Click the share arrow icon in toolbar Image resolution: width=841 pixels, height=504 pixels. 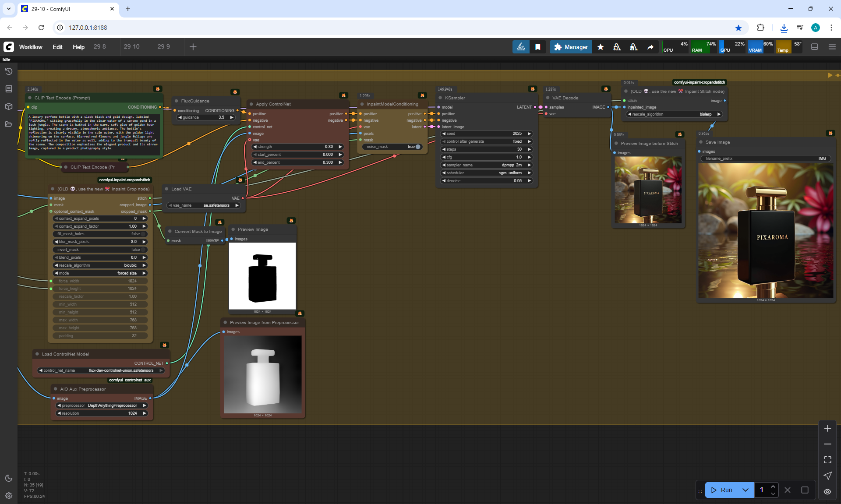[x=650, y=47]
